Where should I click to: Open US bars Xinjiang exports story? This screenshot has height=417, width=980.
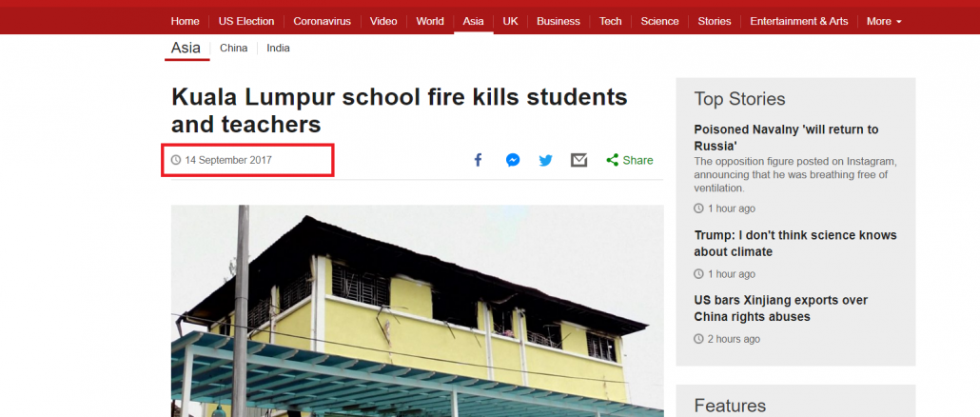(780, 308)
